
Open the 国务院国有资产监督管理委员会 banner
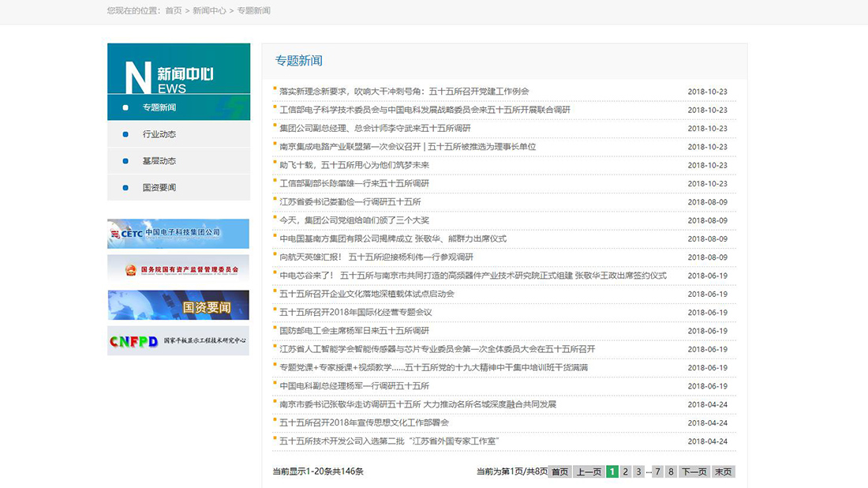tap(178, 269)
